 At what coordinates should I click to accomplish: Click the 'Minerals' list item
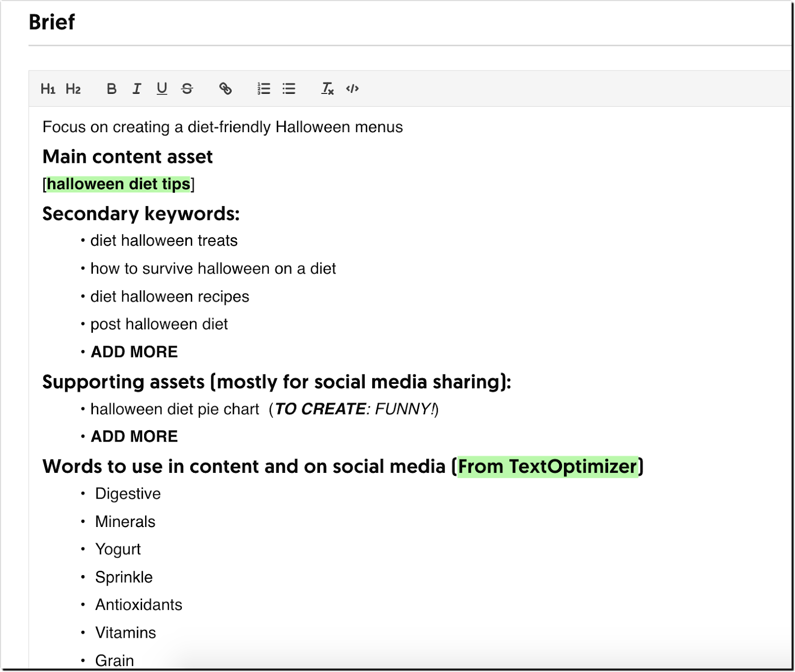click(125, 522)
